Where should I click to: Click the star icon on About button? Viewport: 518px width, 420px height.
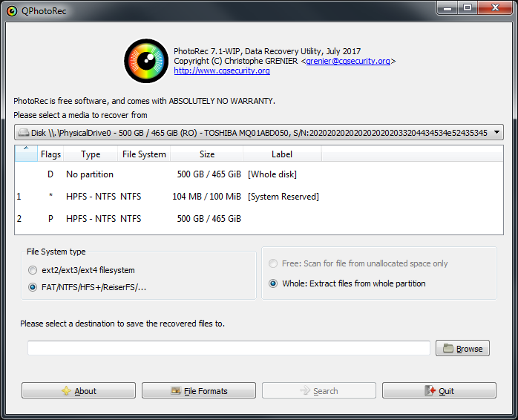coord(66,391)
